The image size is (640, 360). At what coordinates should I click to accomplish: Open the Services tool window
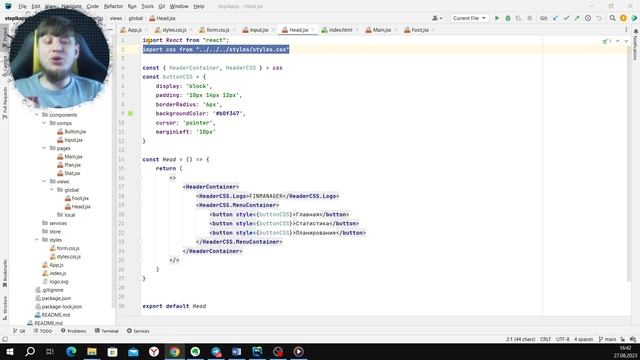pos(138,331)
